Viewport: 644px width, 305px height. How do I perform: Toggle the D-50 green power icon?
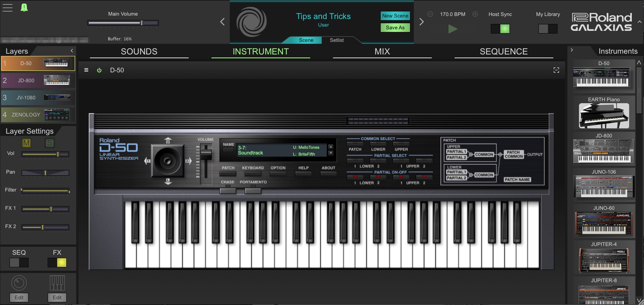pyautogui.click(x=99, y=70)
